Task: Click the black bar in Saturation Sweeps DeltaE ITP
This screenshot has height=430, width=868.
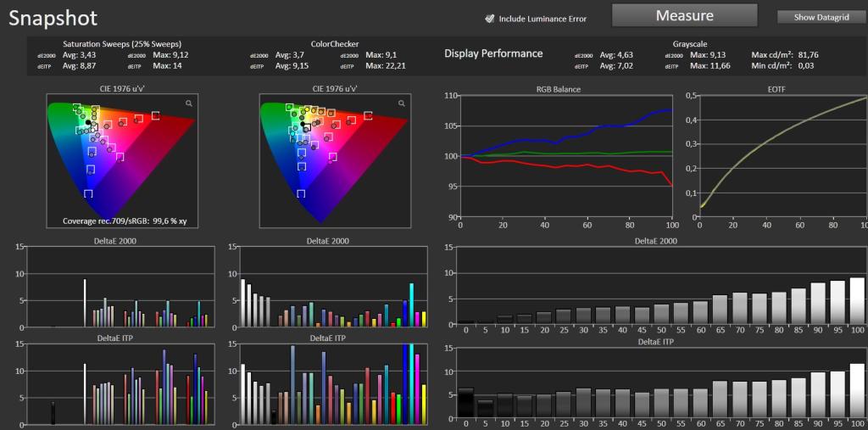Action: pos(53,413)
